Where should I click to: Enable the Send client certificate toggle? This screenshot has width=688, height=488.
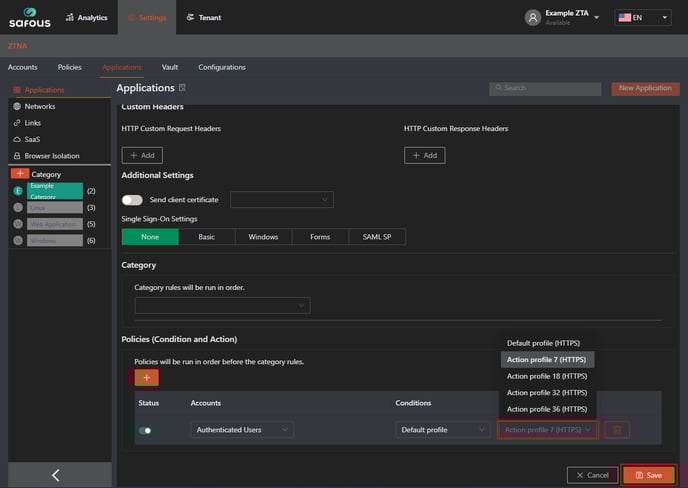click(132, 200)
